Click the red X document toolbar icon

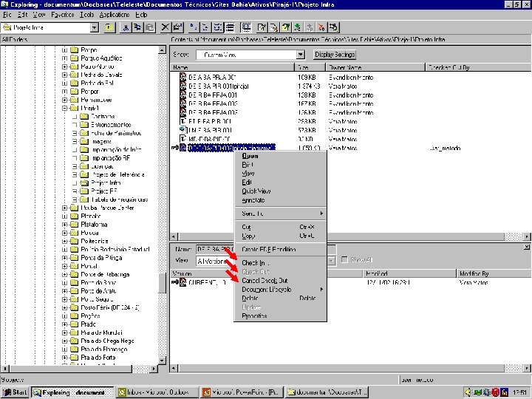(321, 27)
